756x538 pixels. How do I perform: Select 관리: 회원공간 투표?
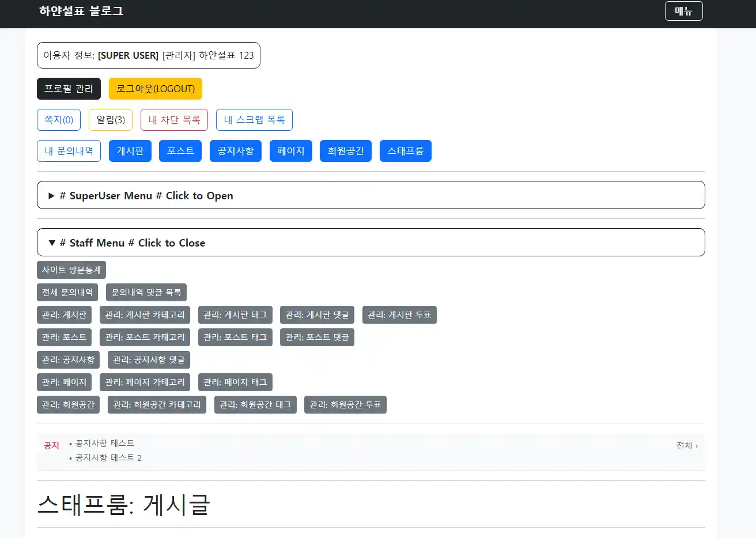(345, 405)
